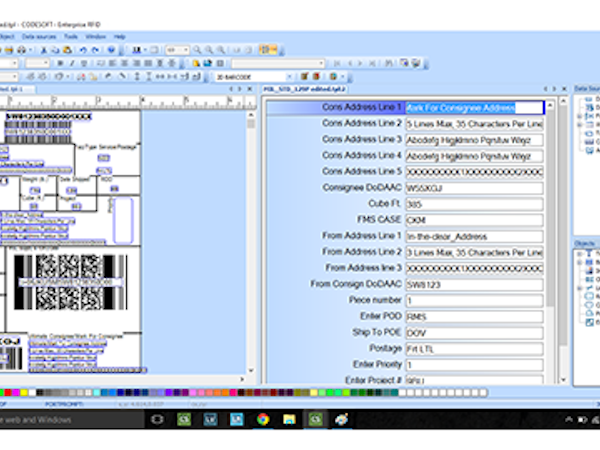
Task: Click the Windows search box in taskbar
Action: (72, 419)
